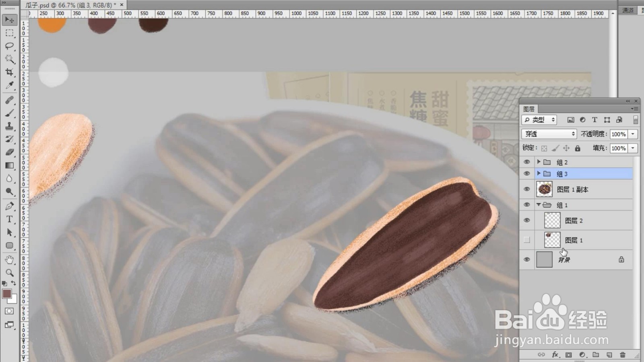Select the Clone Stamp tool
The width and height of the screenshot is (644, 362).
point(9,126)
